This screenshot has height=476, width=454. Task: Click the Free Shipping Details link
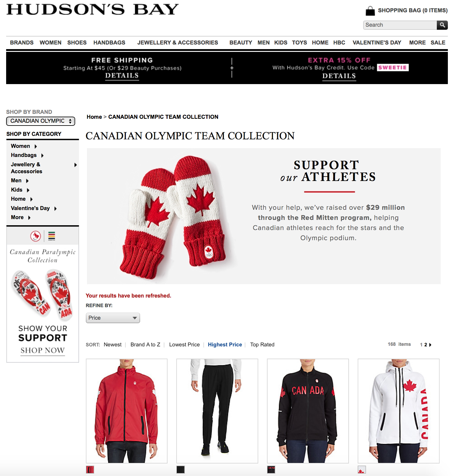(x=122, y=76)
